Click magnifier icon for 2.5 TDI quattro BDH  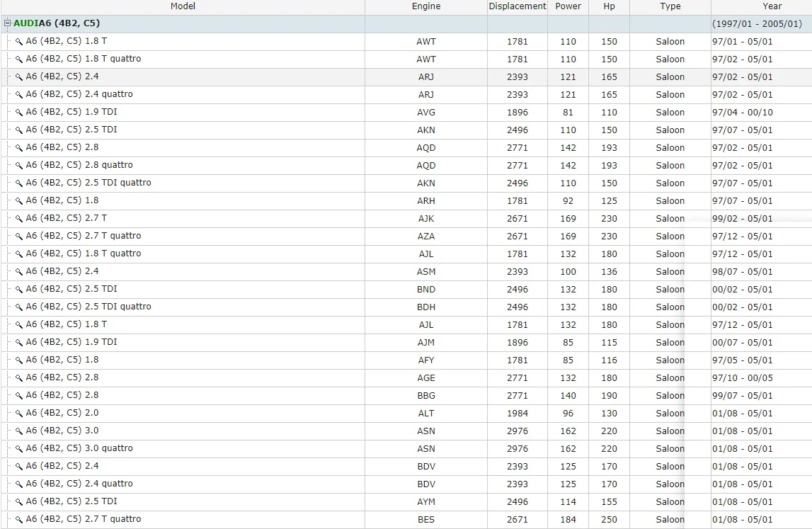click(18, 307)
